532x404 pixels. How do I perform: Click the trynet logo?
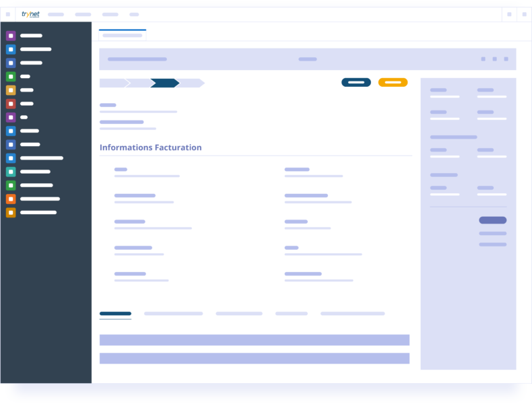[30, 14]
